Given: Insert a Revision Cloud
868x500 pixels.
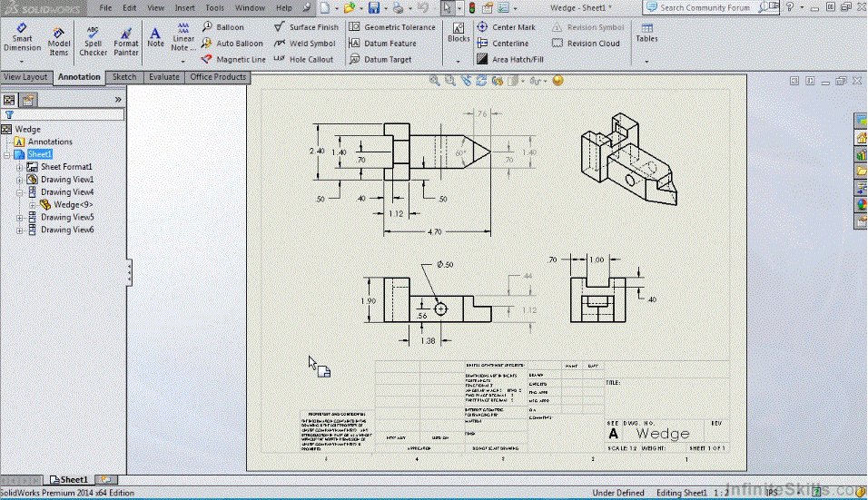Looking at the screenshot, I should point(587,44).
